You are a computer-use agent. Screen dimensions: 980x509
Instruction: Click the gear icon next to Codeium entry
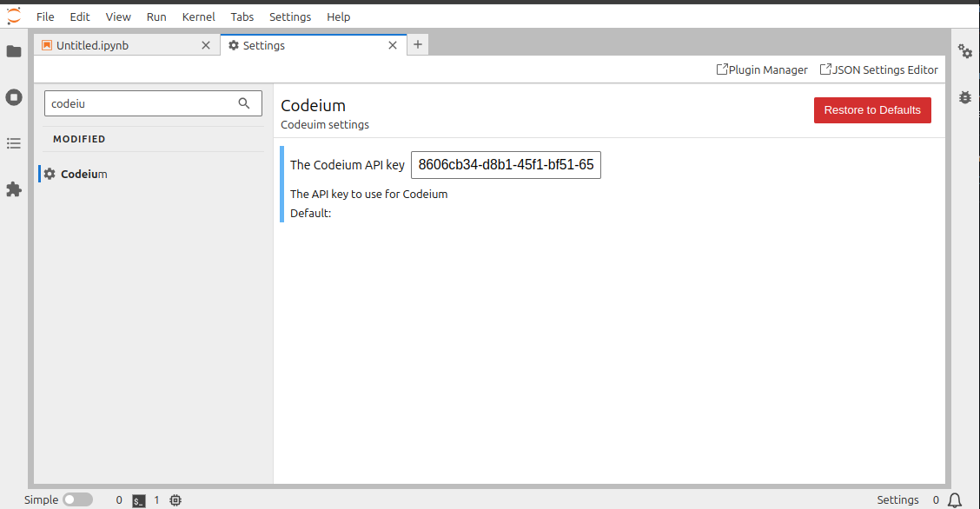click(x=50, y=174)
